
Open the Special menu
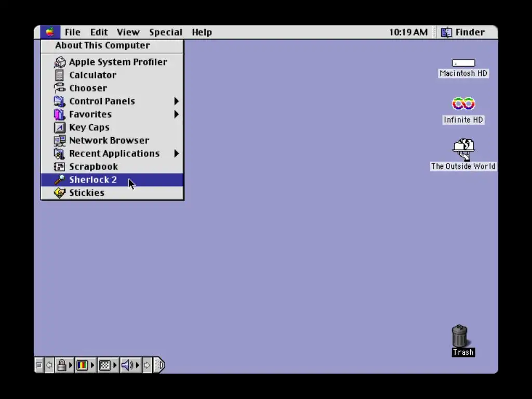(166, 32)
